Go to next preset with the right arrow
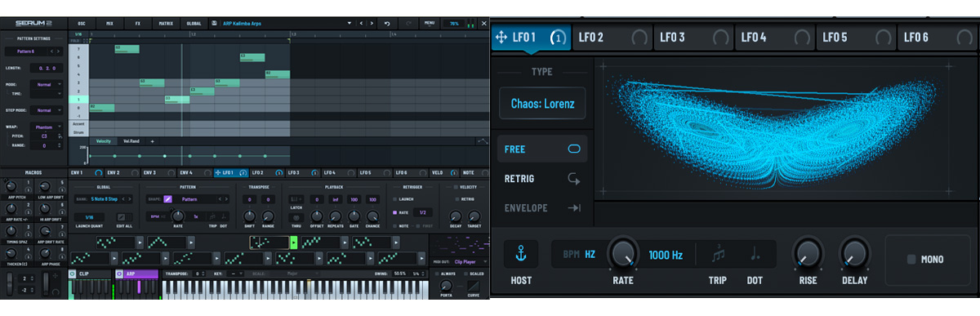Image resolution: width=980 pixels, height=316 pixels. click(372, 24)
